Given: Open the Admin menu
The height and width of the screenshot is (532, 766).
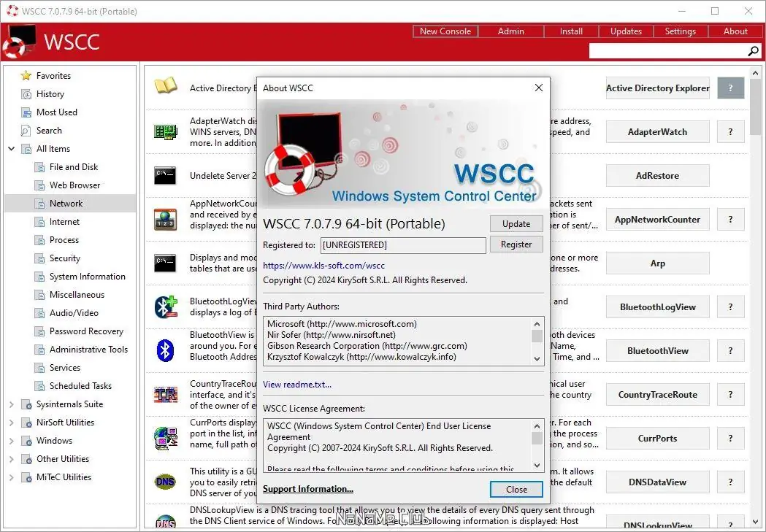Looking at the screenshot, I should point(511,31).
